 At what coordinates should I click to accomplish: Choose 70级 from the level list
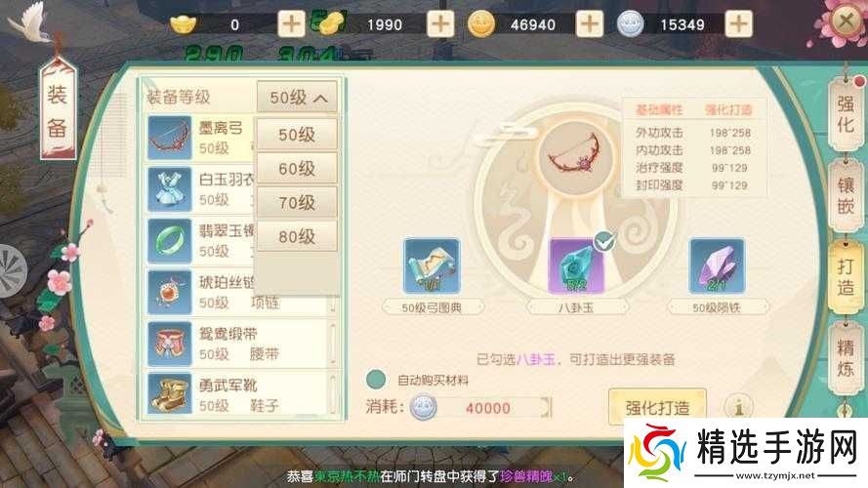pyautogui.click(x=297, y=202)
